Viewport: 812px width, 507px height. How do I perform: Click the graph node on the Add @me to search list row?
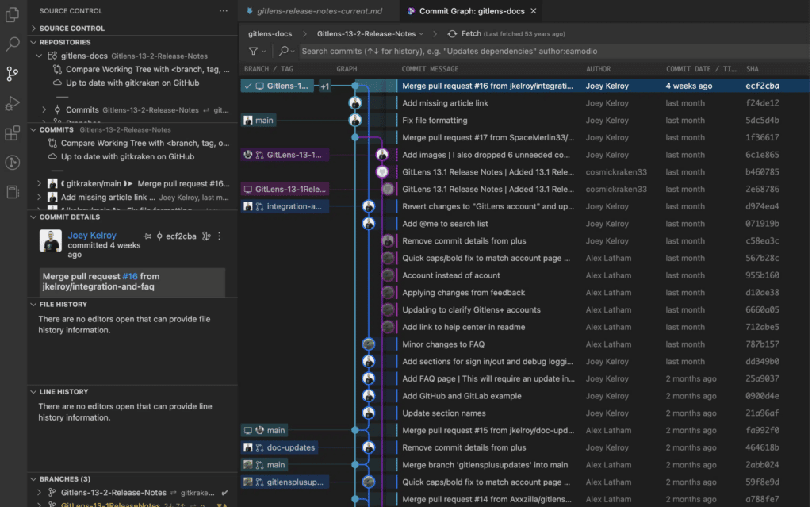point(369,224)
